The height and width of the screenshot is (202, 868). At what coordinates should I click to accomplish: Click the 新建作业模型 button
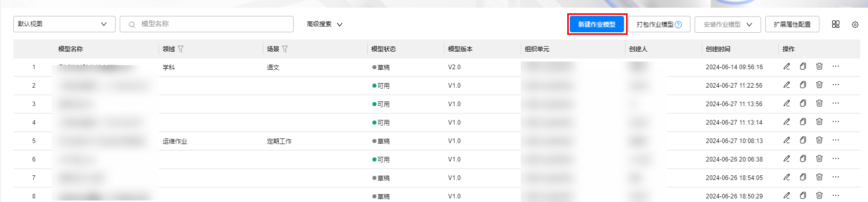(597, 24)
